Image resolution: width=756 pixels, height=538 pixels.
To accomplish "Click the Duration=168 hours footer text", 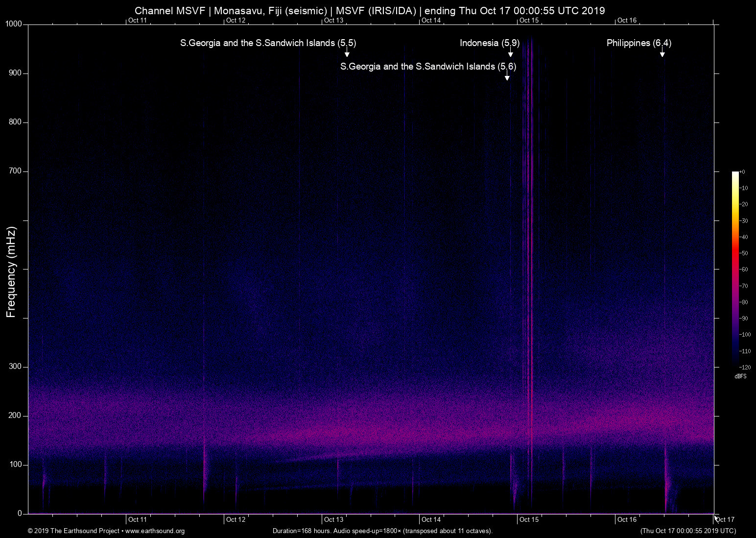I will [x=382, y=531].
